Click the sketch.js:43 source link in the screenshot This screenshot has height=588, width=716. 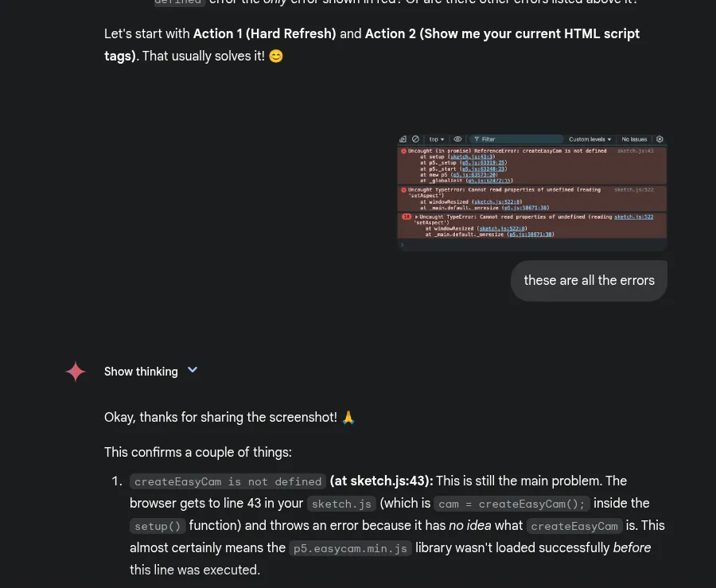[635, 150]
